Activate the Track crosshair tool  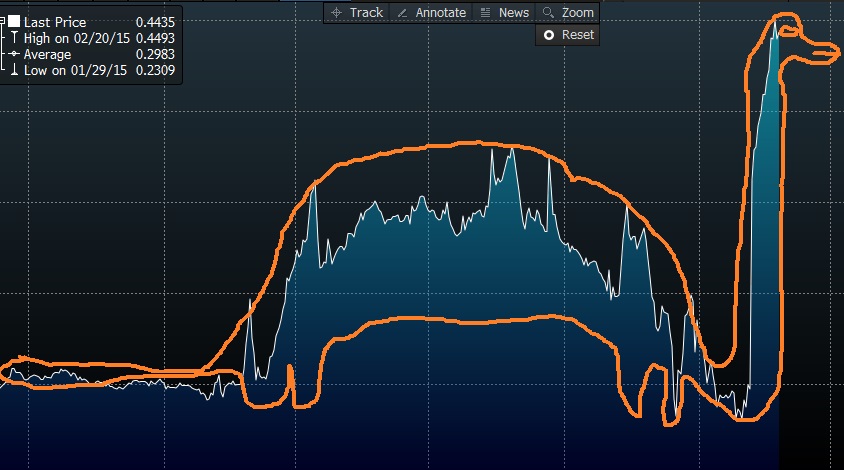[357, 12]
